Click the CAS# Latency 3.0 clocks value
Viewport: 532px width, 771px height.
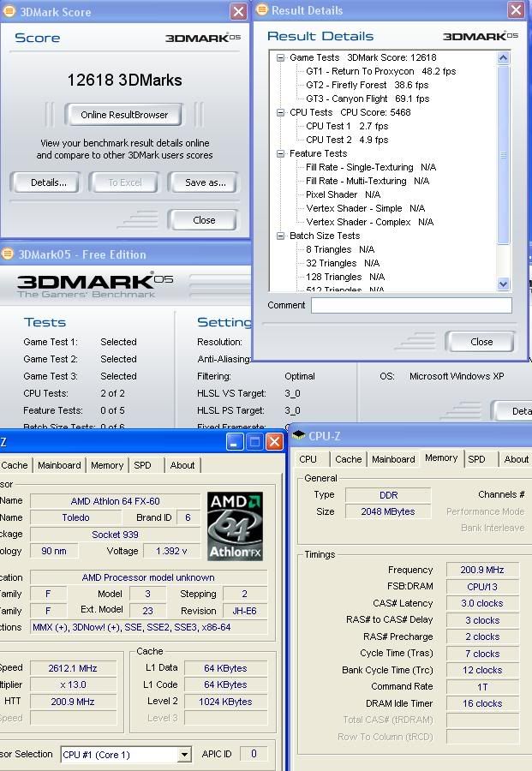481,603
